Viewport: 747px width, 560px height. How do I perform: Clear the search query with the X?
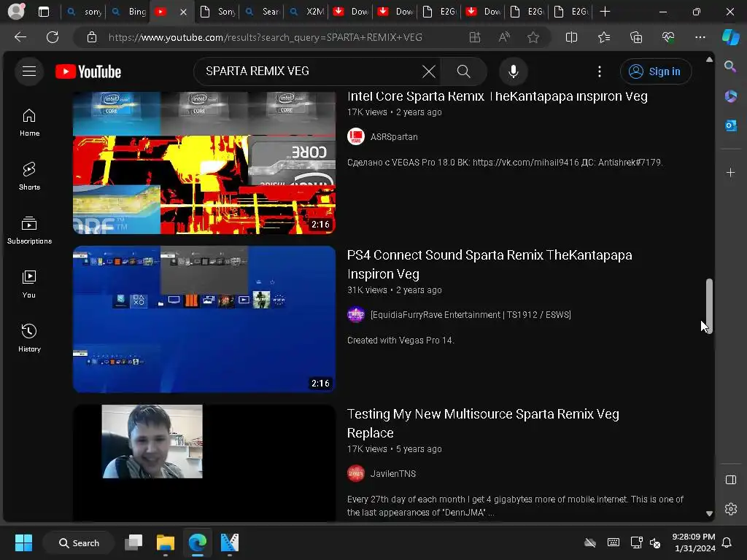(x=428, y=71)
